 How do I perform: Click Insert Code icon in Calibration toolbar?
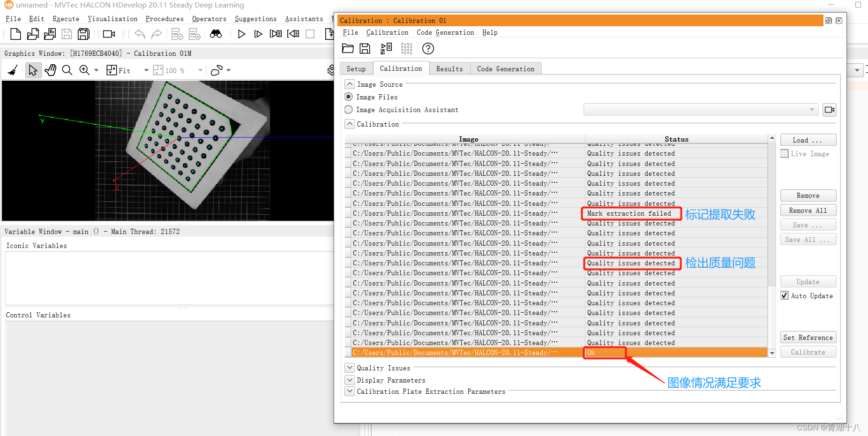pos(386,48)
